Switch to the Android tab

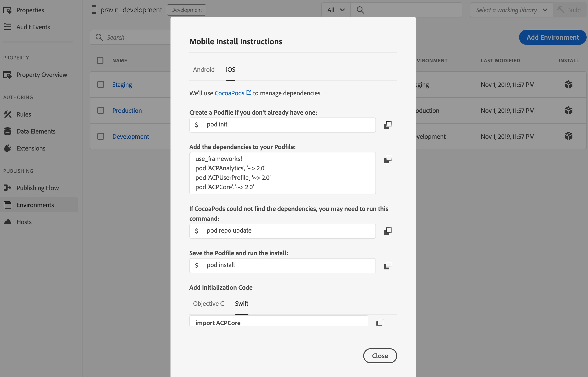tap(204, 70)
